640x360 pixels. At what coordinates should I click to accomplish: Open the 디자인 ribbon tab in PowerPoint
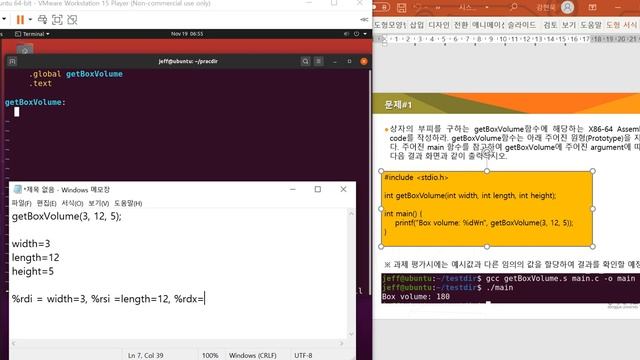[x=439, y=25]
